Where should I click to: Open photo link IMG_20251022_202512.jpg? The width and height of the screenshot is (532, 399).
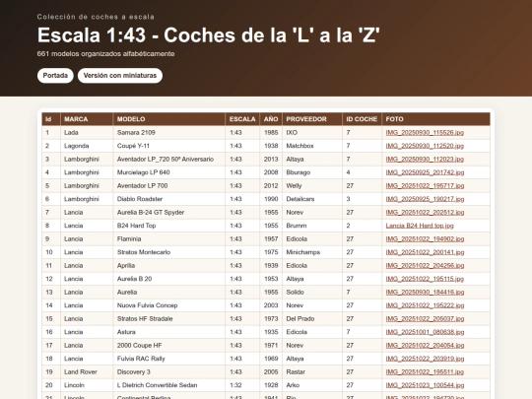point(425,213)
